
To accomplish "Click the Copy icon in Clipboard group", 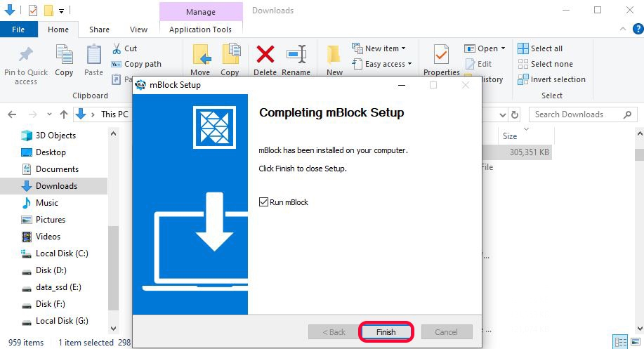I will [64, 55].
